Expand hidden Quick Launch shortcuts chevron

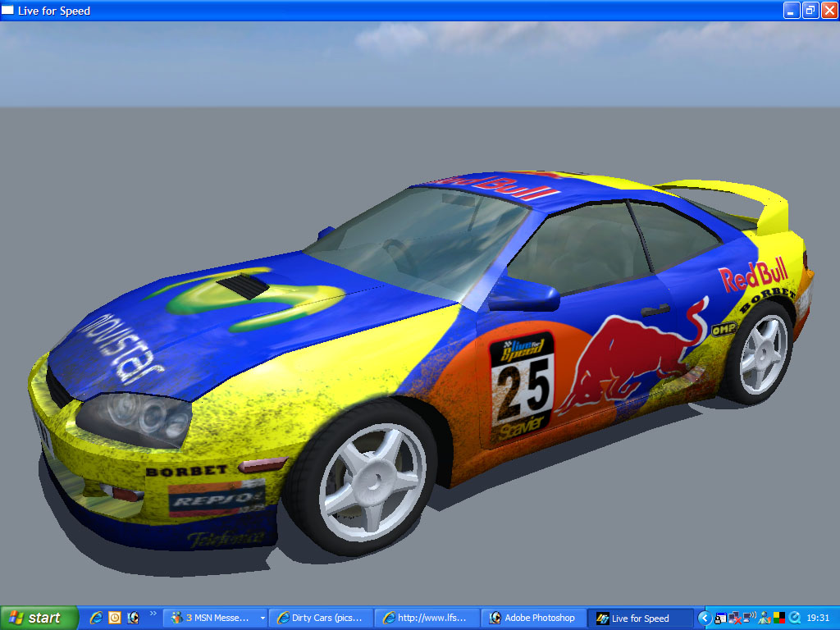click(x=153, y=614)
